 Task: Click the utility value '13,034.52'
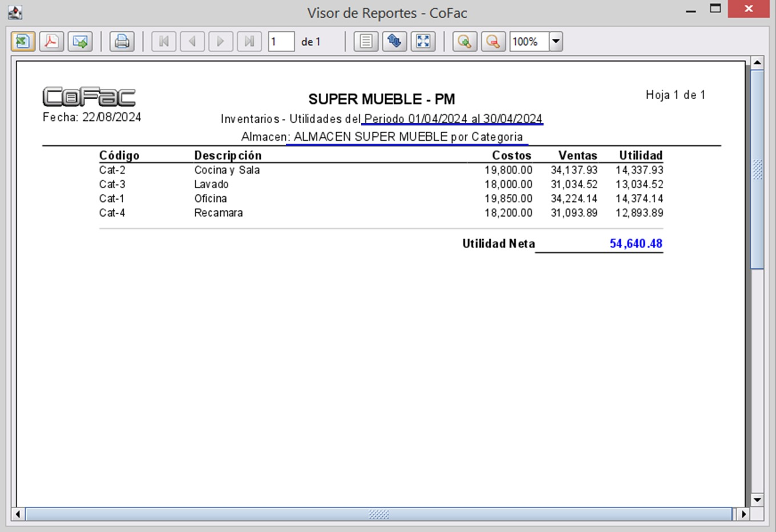tap(640, 184)
